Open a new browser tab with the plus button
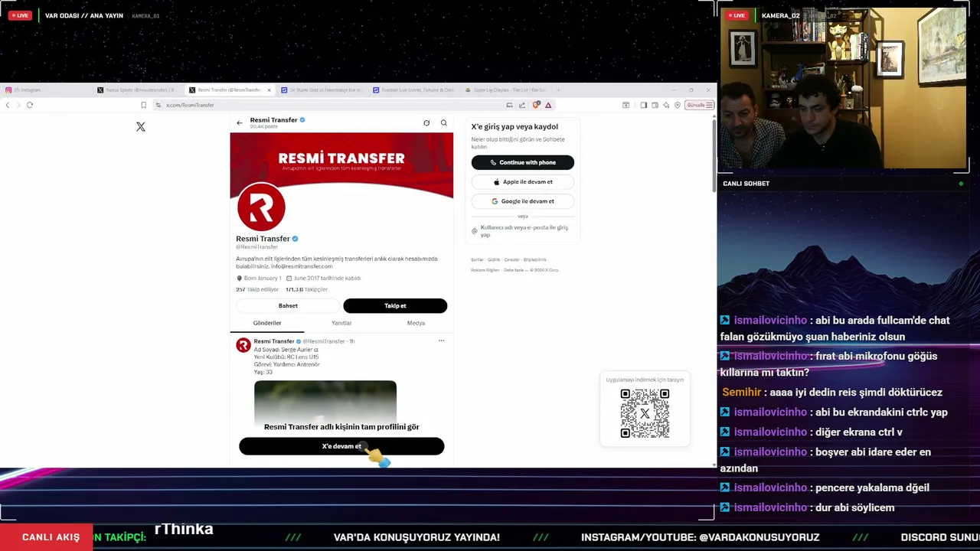This screenshot has height=551, width=980. (x=558, y=90)
